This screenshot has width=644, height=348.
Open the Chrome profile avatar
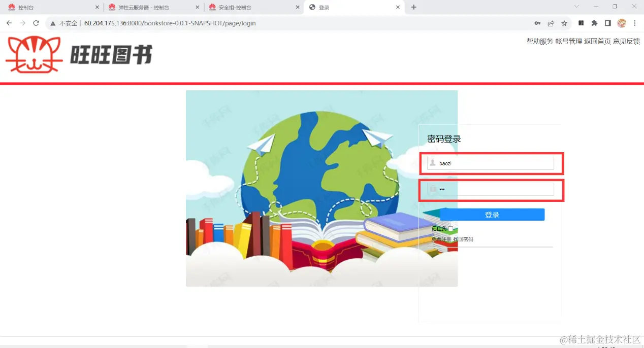coord(622,23)
